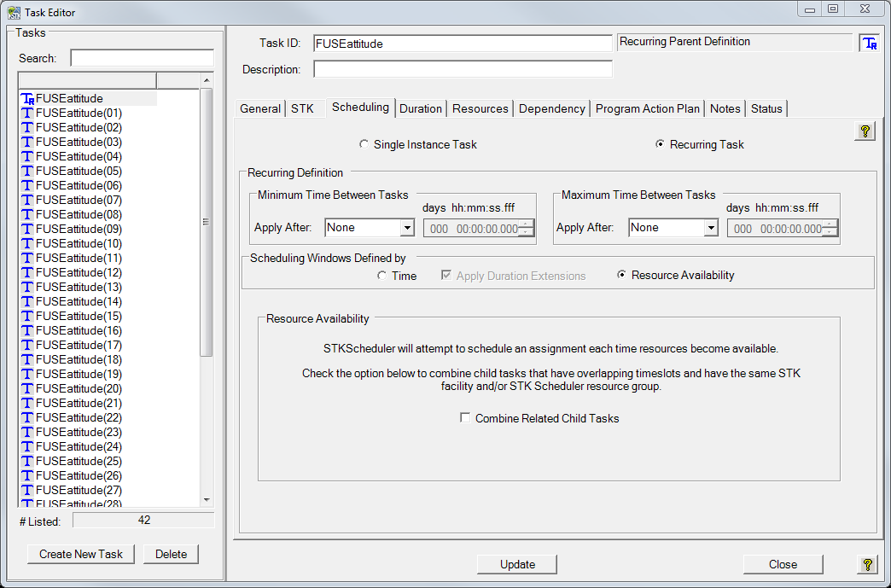
Task: Choose Time for scheduling windows
Action: (x=382, y=276)
